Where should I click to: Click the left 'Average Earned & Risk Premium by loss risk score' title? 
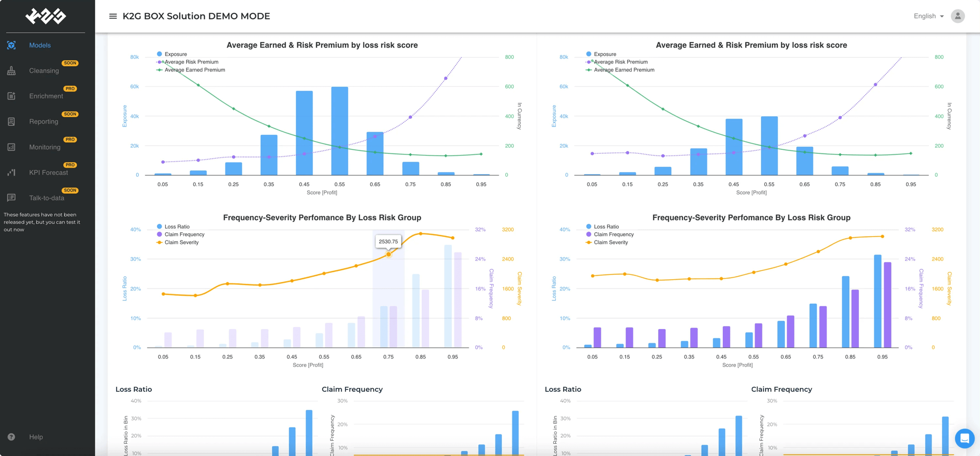[322, 45]
